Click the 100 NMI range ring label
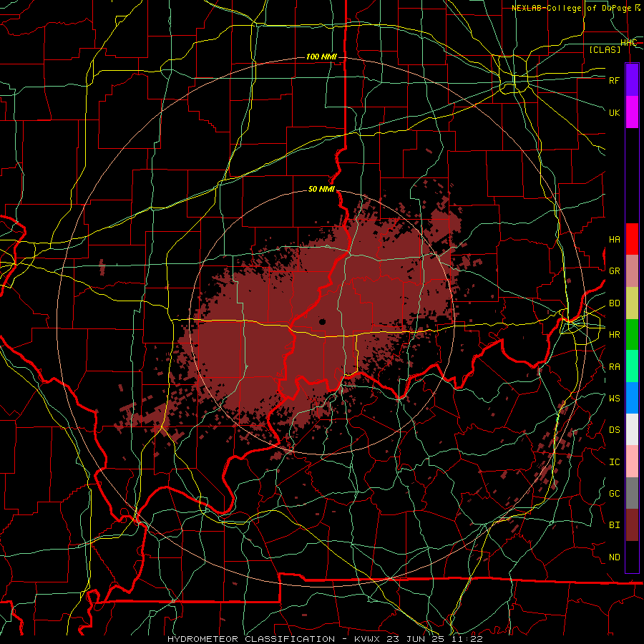Viewport: 644px width, 644px height. tap(321, 57)
